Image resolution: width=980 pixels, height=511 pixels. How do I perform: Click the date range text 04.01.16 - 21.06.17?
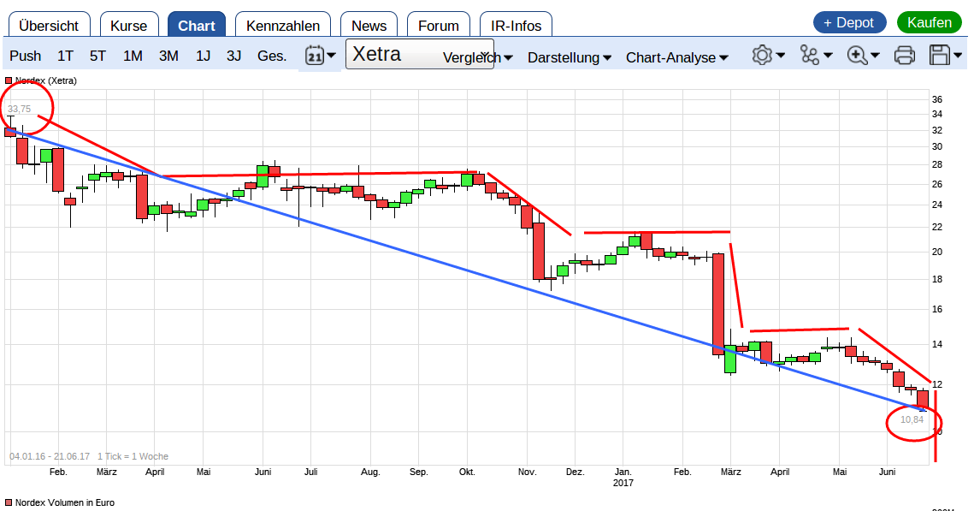coord(50,456)
